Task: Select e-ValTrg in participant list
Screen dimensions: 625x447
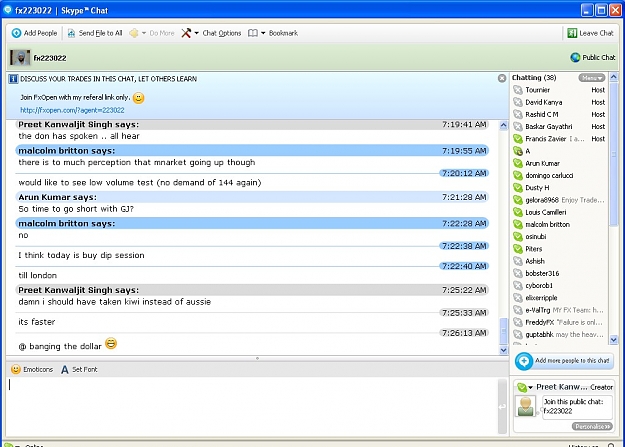Action: 559,310
